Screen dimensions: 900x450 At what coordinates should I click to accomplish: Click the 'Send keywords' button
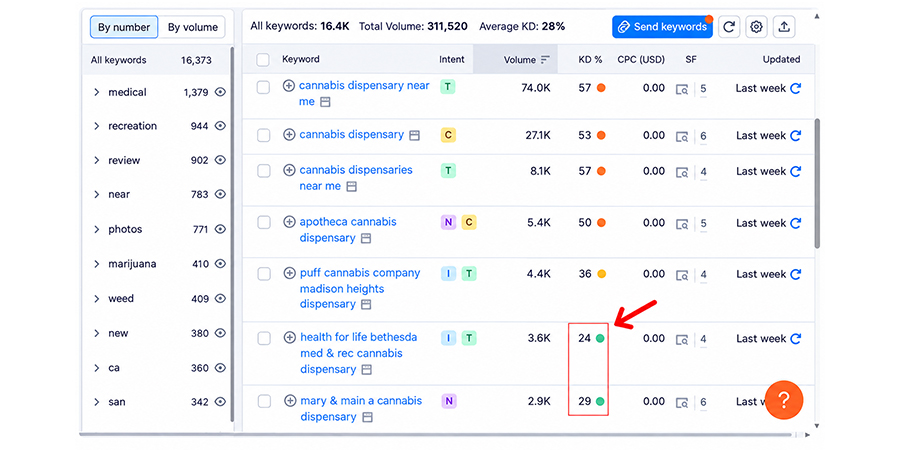click(x=662, y=26)
